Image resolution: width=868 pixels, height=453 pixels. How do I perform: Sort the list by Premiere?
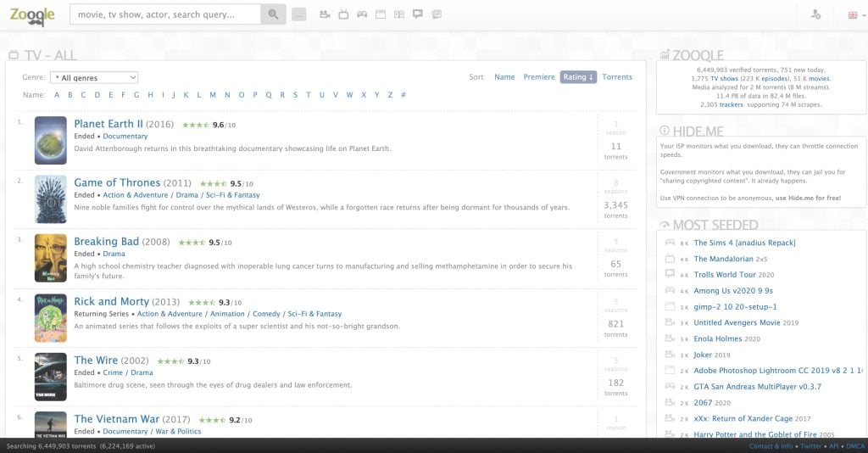(x=538, y=77)
